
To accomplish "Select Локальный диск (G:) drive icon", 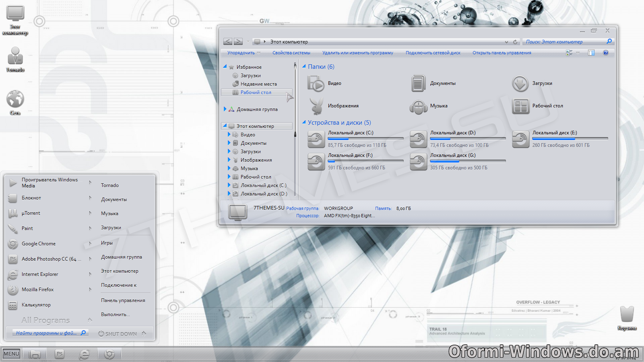I will pyautogui.click(x=418, y=162).
